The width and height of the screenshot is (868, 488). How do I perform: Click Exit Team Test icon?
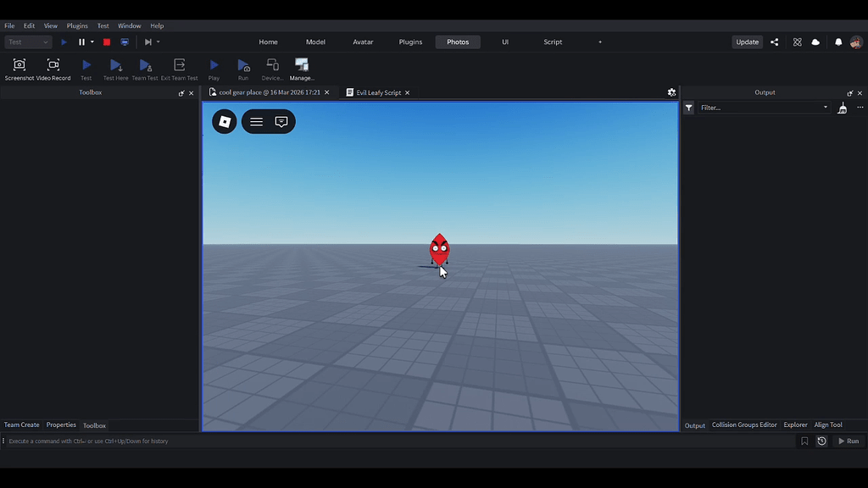click(x=180, y=64)
